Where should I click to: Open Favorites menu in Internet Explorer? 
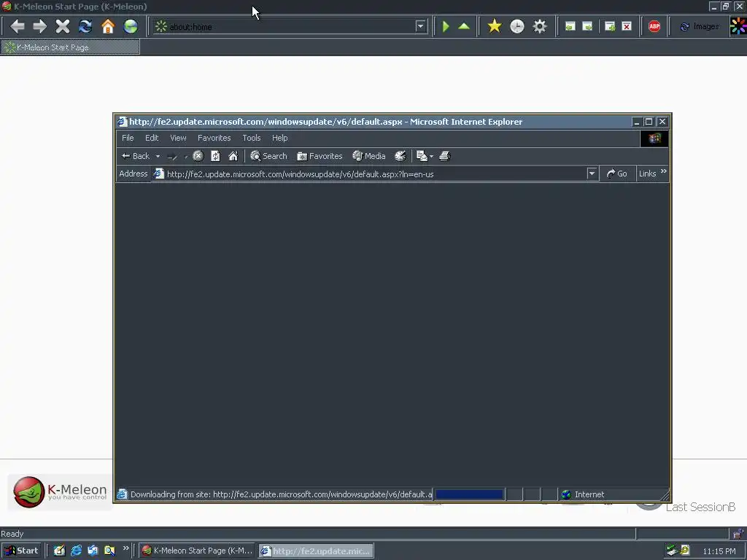coord(214,138)
